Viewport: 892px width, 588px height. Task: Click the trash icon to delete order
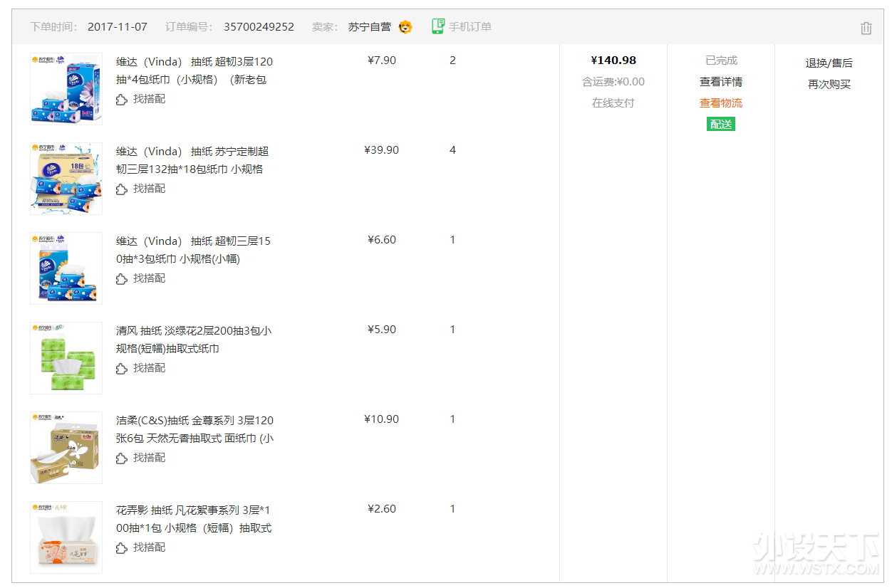coord(866,28)
